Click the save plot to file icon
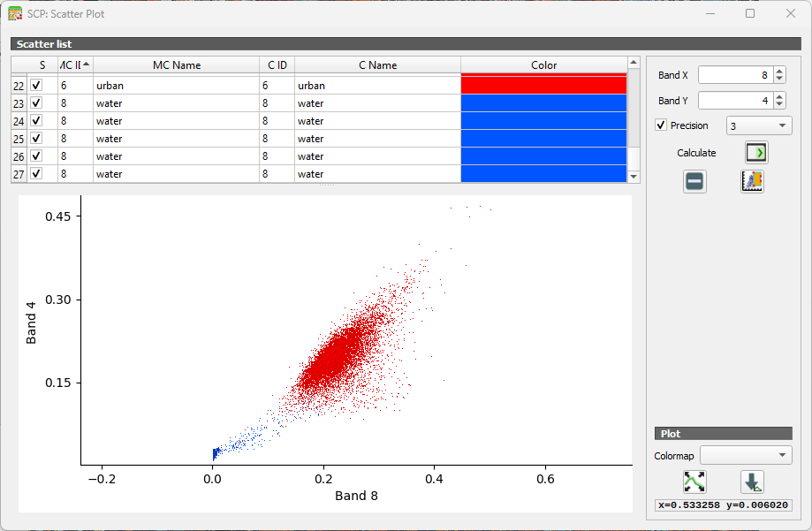Screen dimensions: 812x531 coord(752,482)
